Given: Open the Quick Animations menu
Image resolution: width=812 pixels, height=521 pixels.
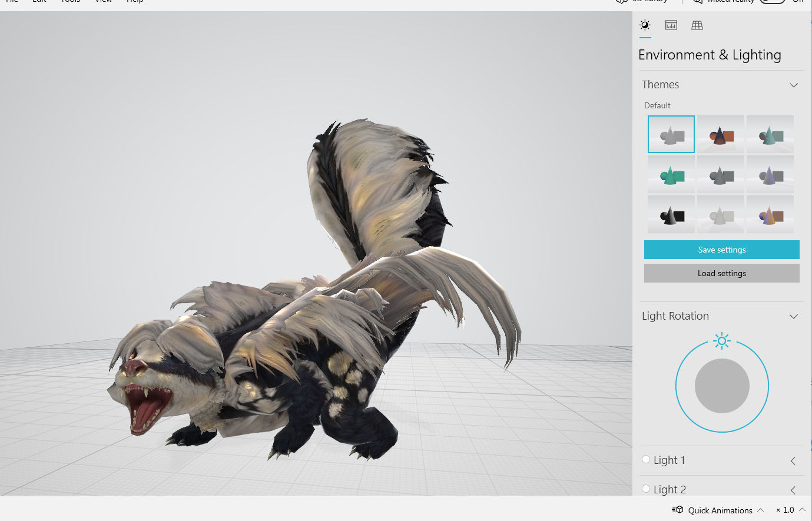Looking at the screenshot, I should (x=718, y=510).
